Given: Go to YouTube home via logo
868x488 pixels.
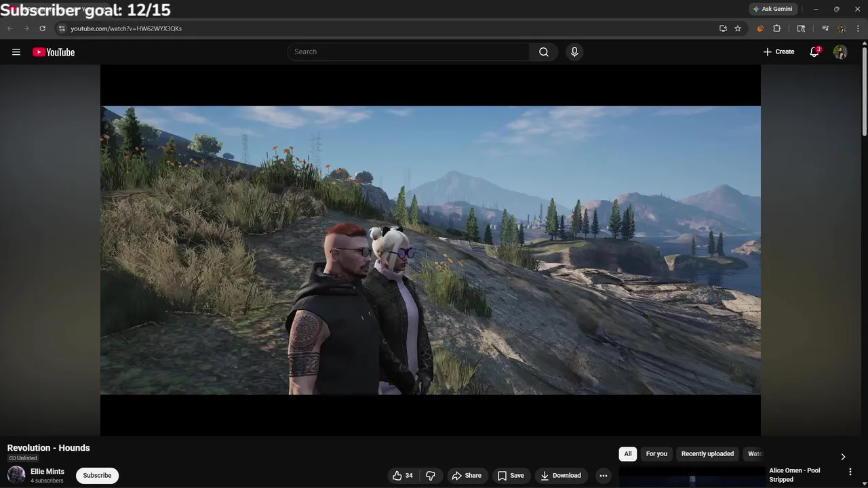Looking at the screenshot, I should tap(54, 52).
